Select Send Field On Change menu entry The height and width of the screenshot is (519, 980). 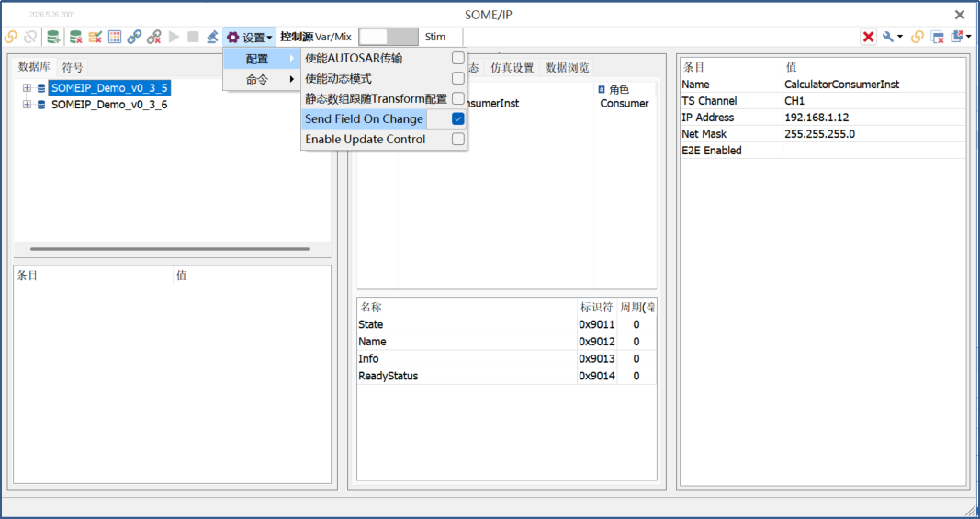tap(364, 118)
